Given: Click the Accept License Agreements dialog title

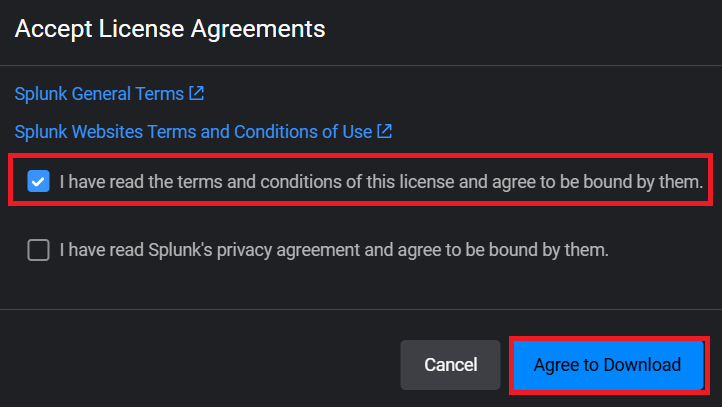Looking at the screenshot, I should (x=170, y=29).
